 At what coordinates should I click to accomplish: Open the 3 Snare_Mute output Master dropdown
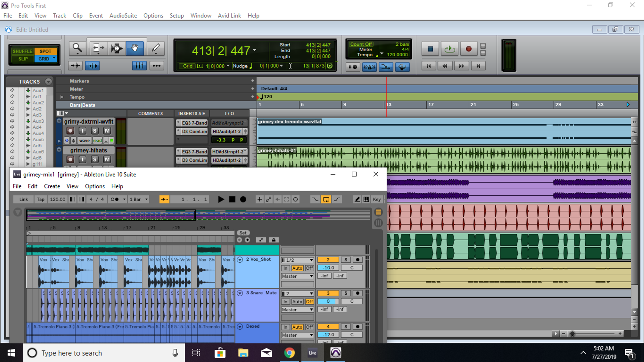click(x=297, y=310)
